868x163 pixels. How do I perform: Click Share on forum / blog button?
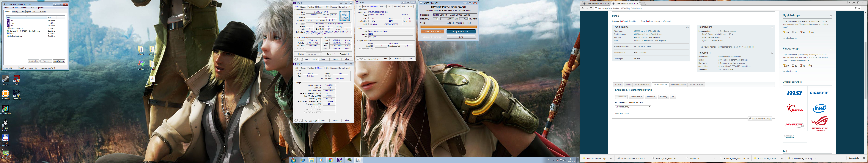point(760,119)
